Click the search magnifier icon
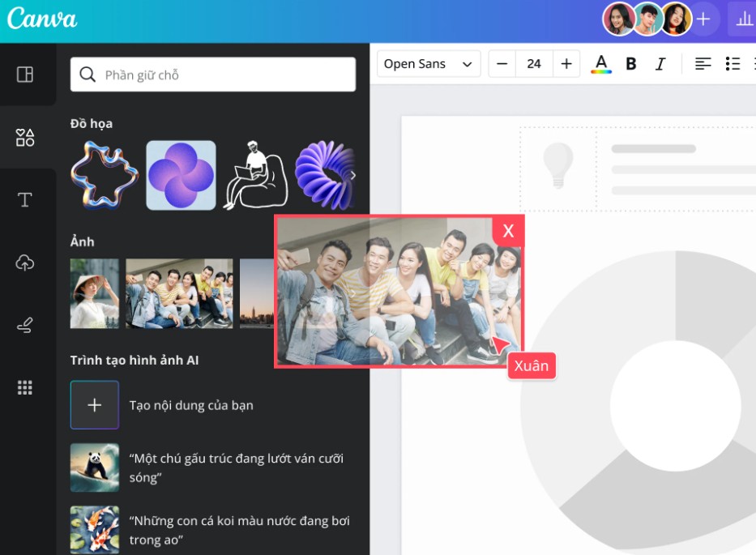The height and width of the screenshot is (555, 756). (88, 75)
